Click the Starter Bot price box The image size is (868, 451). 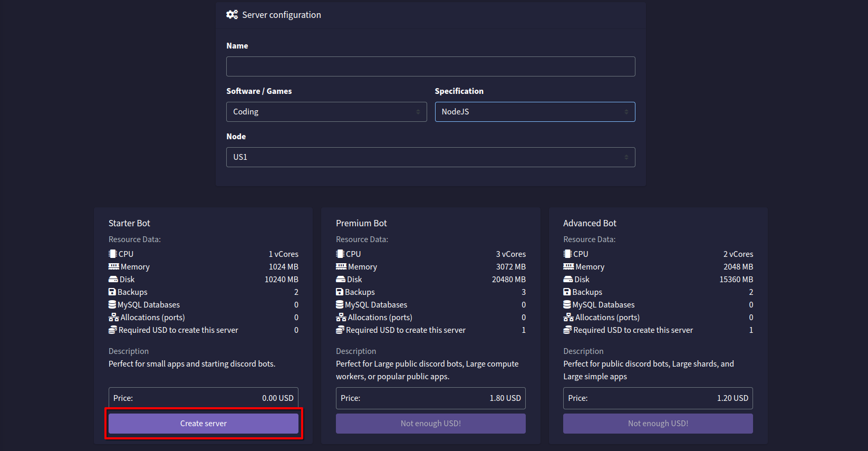click(204, 398)
